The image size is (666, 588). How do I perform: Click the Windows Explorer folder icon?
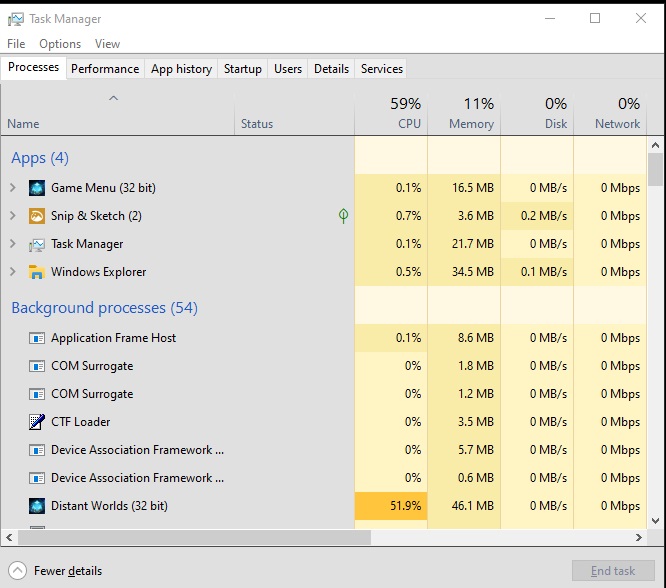coord(37,272)
